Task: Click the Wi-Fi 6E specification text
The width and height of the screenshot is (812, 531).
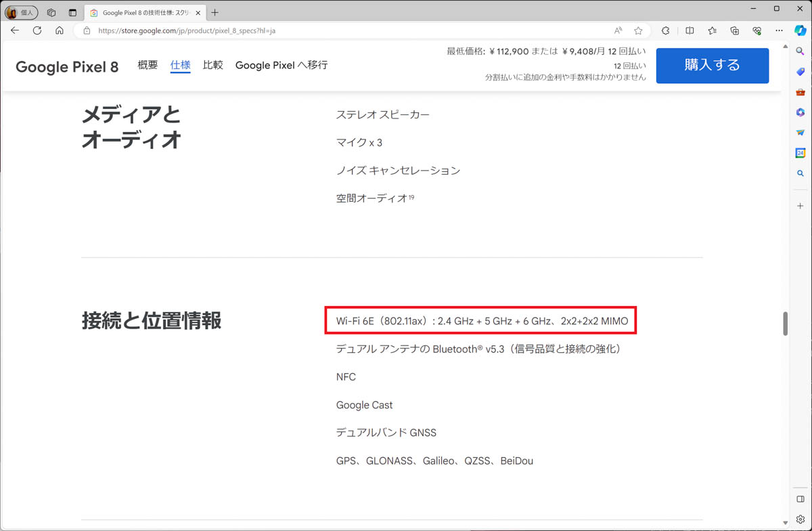Action: [x=482, y=321]
